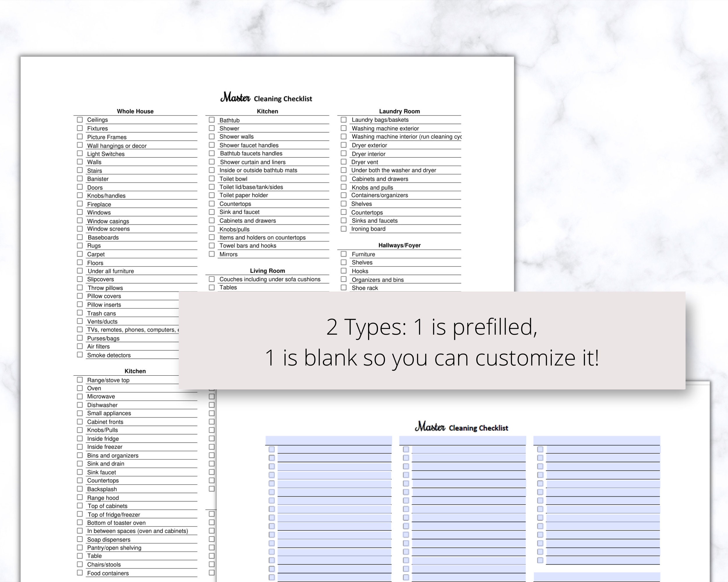Click the Organizers and bins text
This screenshot has width=728, height=582.
pos(377,280)
